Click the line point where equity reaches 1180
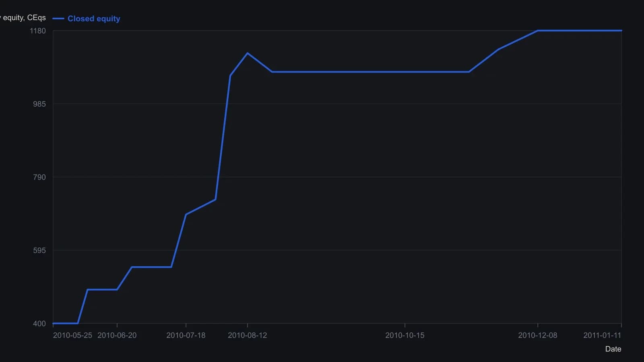 [538, 31]
